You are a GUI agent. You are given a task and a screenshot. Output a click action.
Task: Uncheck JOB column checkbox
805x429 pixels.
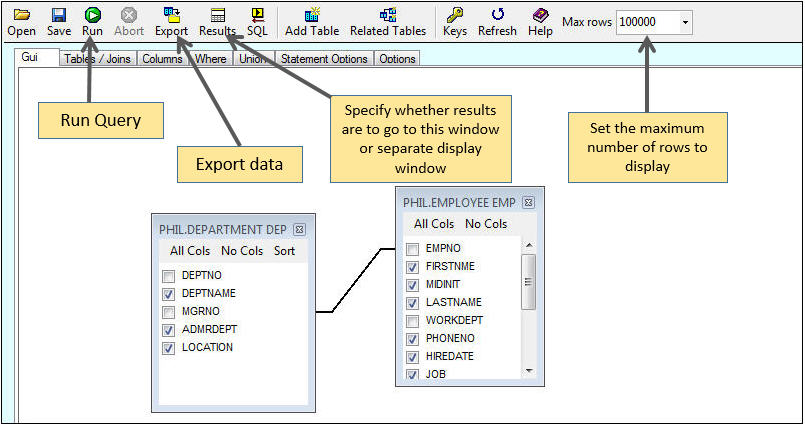(412, 374)
